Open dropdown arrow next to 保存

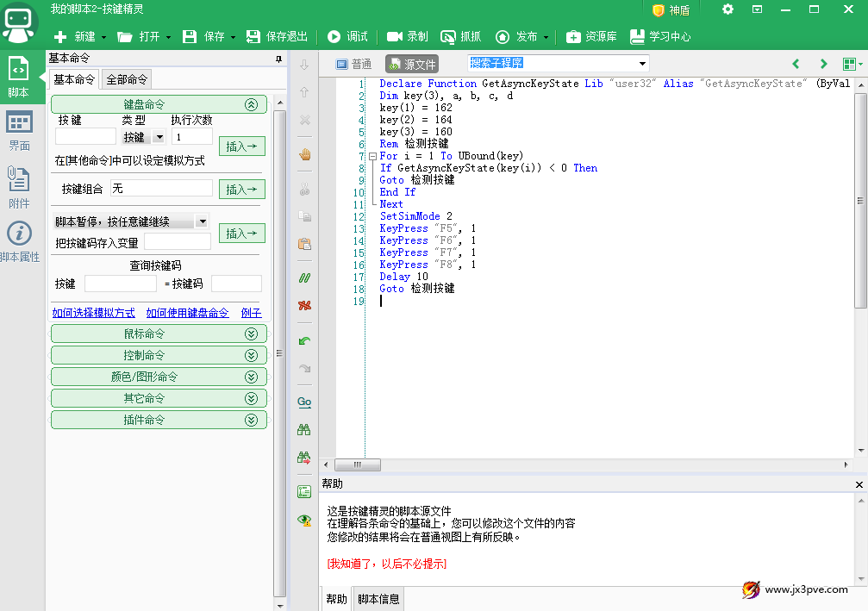pos(233,37)
